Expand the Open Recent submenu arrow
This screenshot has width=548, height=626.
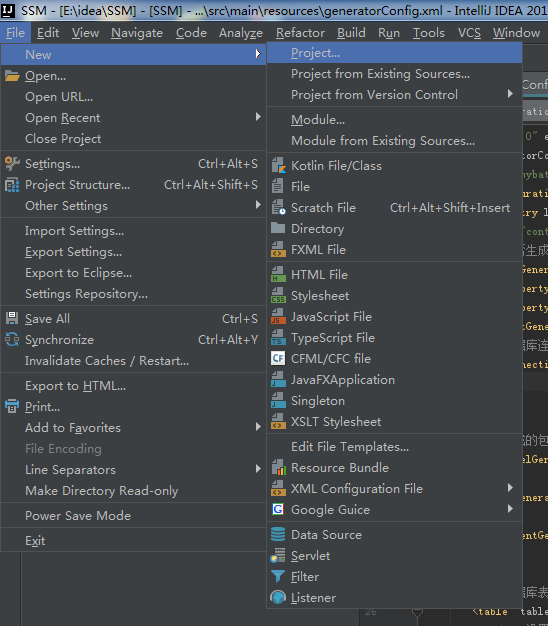point(258,117)
